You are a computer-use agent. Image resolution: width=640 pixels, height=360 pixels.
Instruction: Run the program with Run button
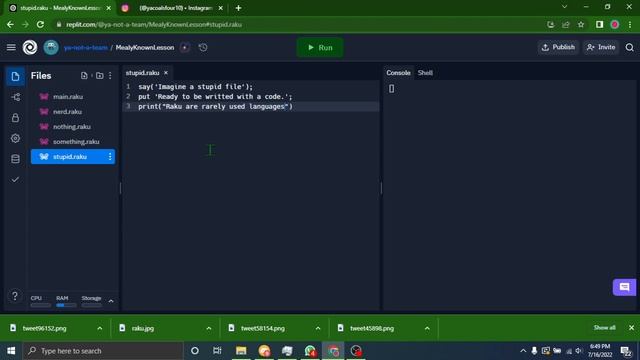tap(320, 47)
